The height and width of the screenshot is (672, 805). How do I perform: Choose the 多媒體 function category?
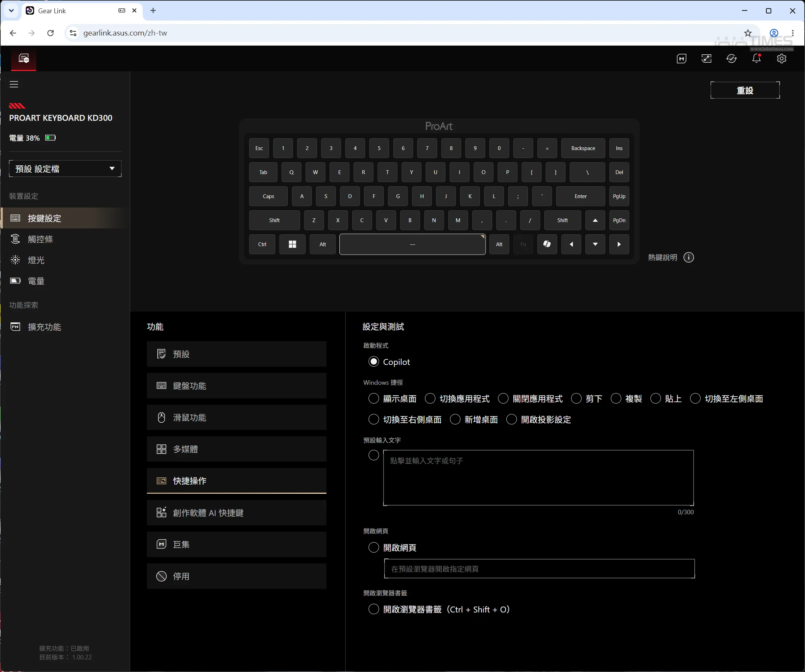point(237,449)
